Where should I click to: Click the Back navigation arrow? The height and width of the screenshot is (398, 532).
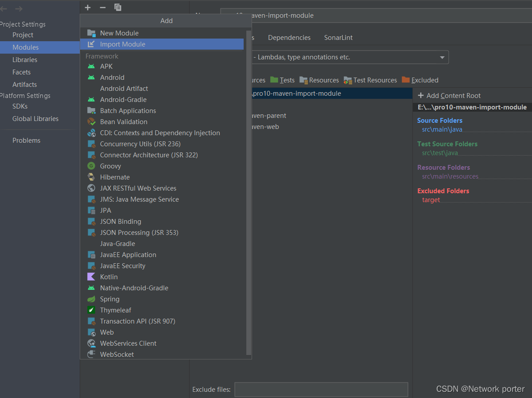point(4,9)
